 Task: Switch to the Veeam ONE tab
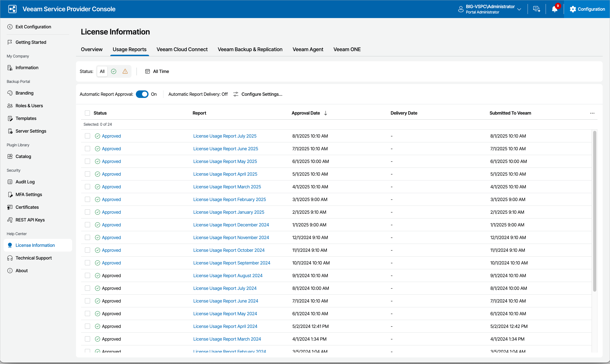coord(347,49)
